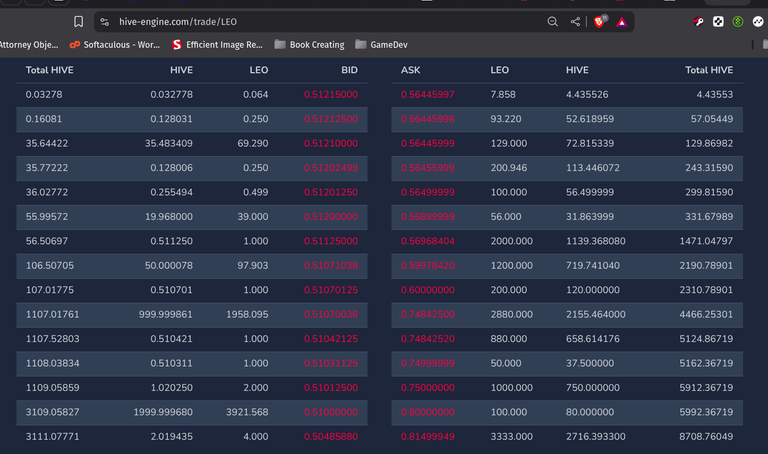Click bid LEO amount 1958.095

(x=247, y=314)
